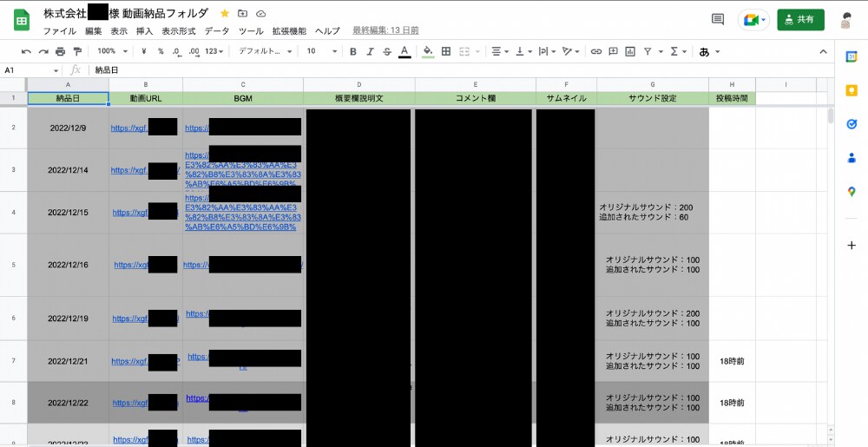
Task: Open the データ menu
Action: (x=217, y=31)
